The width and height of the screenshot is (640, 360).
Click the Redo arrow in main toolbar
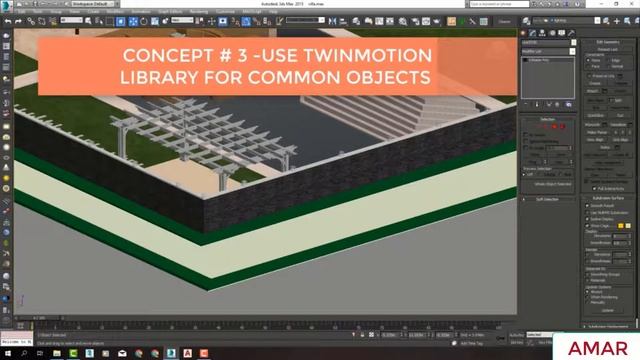18,21
